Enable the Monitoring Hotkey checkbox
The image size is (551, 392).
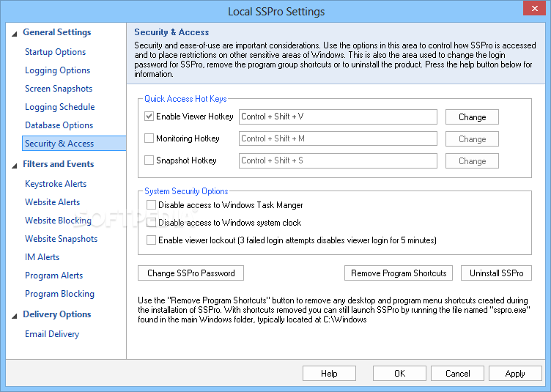pos(149,138)
